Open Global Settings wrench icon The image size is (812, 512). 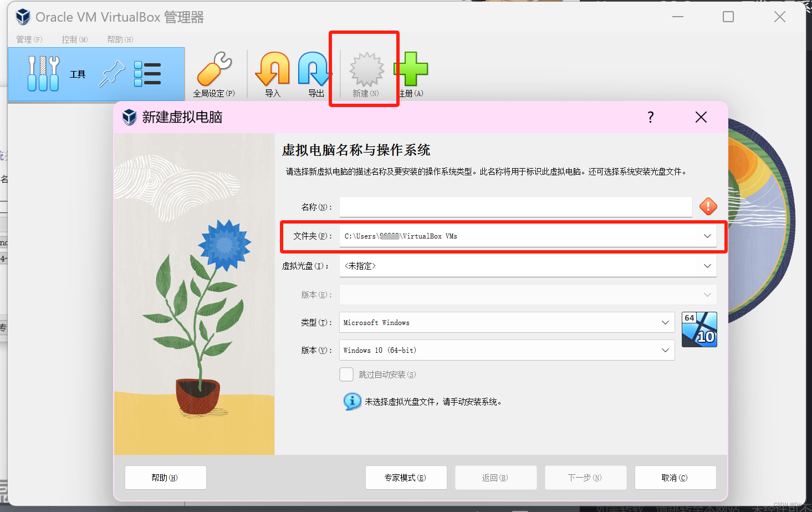[x=215, y=69]
